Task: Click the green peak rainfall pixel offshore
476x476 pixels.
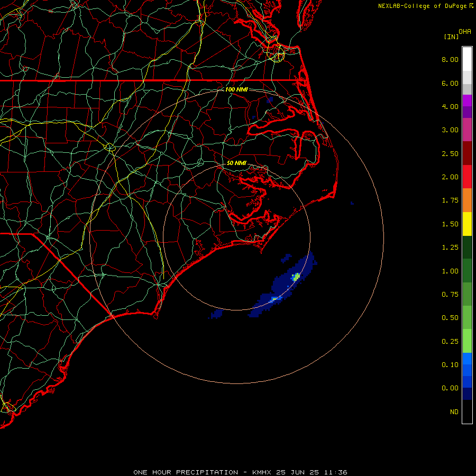Action: coord(296,277)
